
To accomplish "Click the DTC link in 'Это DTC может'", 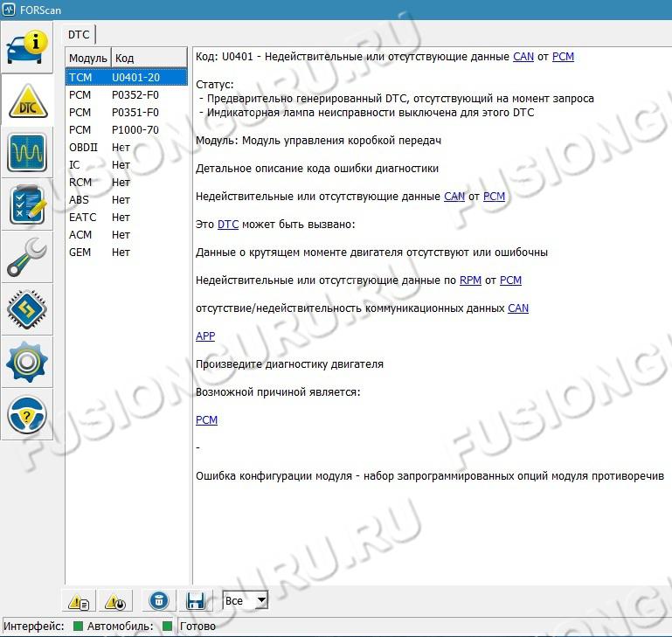I will (x=228, y=225).
